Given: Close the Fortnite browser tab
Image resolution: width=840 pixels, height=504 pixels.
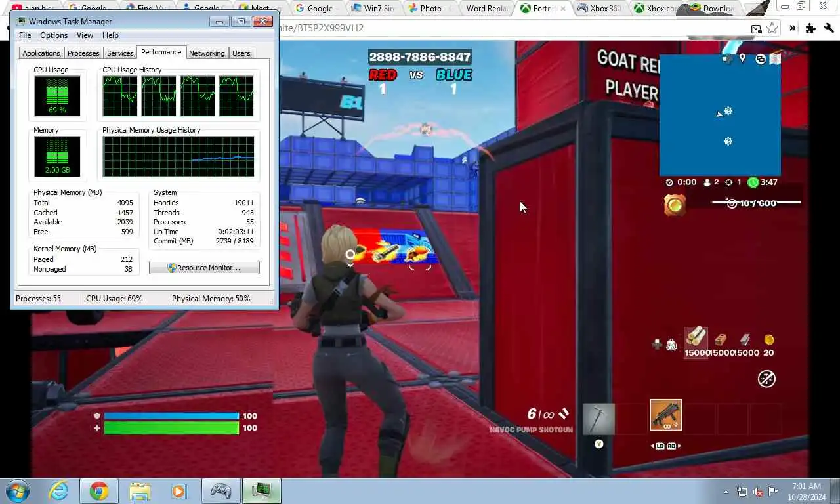Looking at the screenshot, I should click(x=562, y=9).
